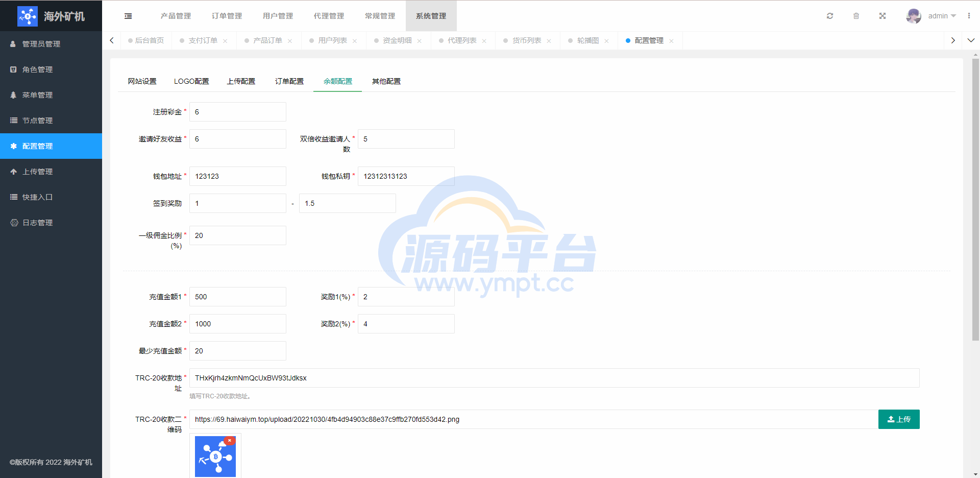The image size is (980, 478).
Task: Click the page vertical scrollbar
Action: (x=975, y=199)
